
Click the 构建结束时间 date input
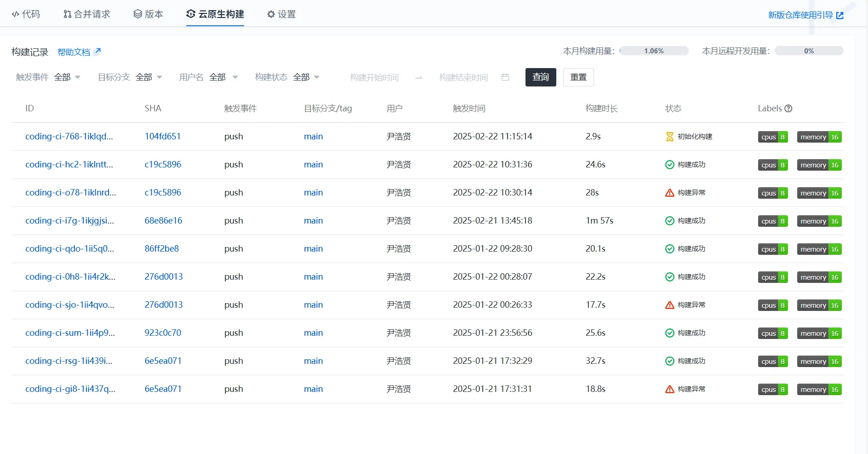(x=463, y=77)
